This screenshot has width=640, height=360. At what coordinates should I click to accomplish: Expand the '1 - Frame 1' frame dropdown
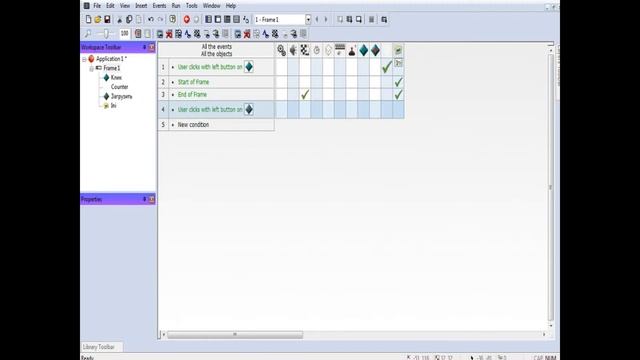tap(308, 19)
